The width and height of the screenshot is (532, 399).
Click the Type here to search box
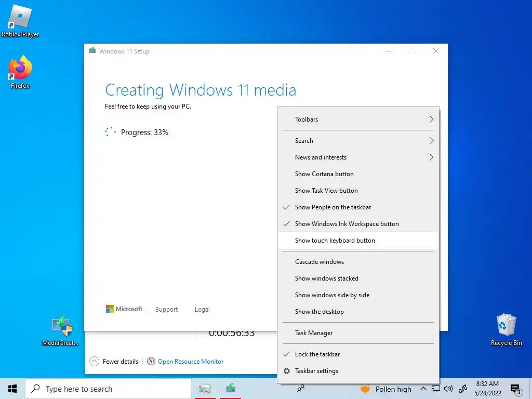pos(108,389)
